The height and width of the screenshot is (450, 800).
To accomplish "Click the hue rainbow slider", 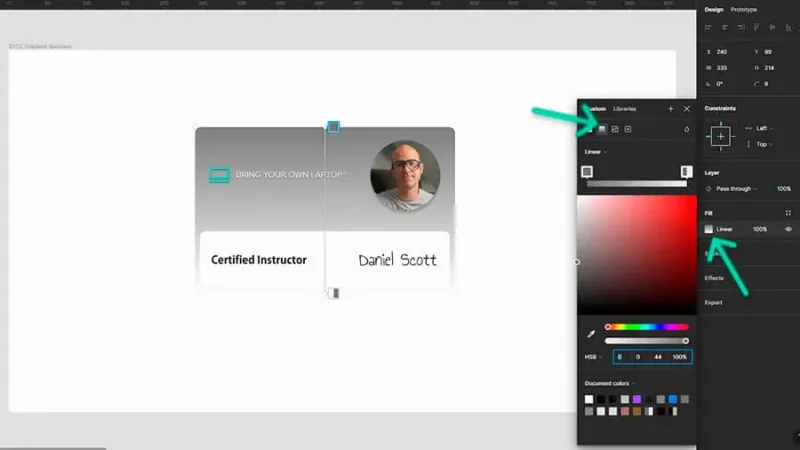I will (x=647, y=326).
